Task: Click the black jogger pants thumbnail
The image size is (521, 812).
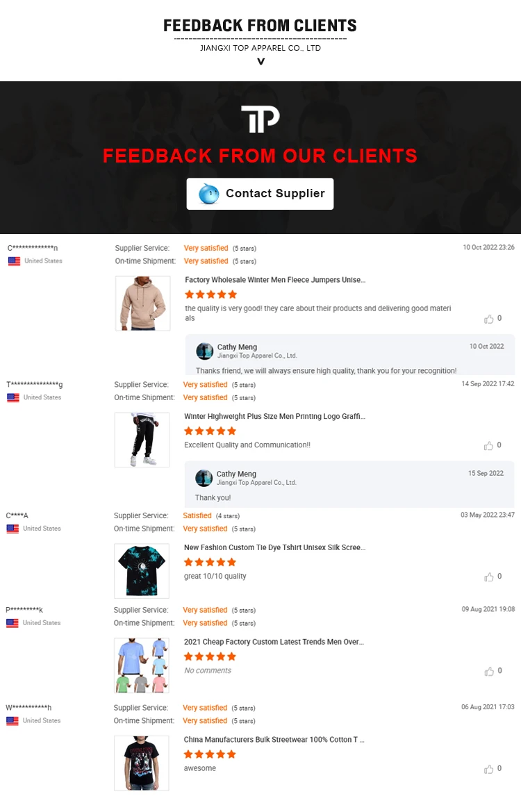Action: click(x=142, y=440)
